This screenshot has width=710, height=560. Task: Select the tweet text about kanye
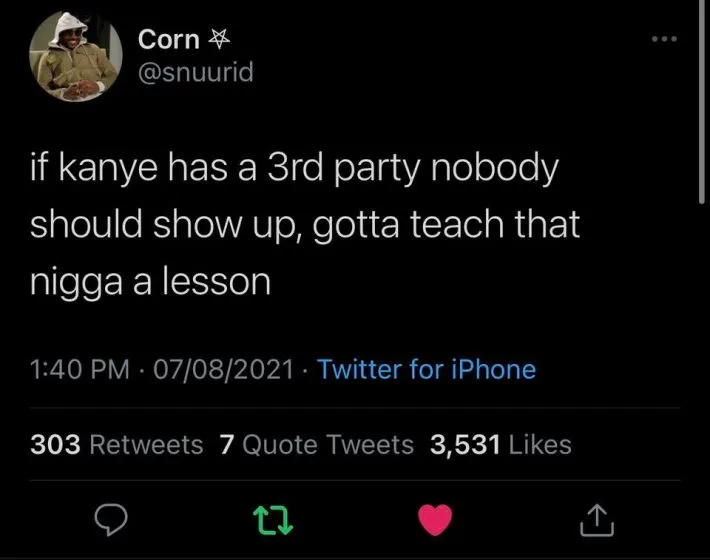click(305, 224)
